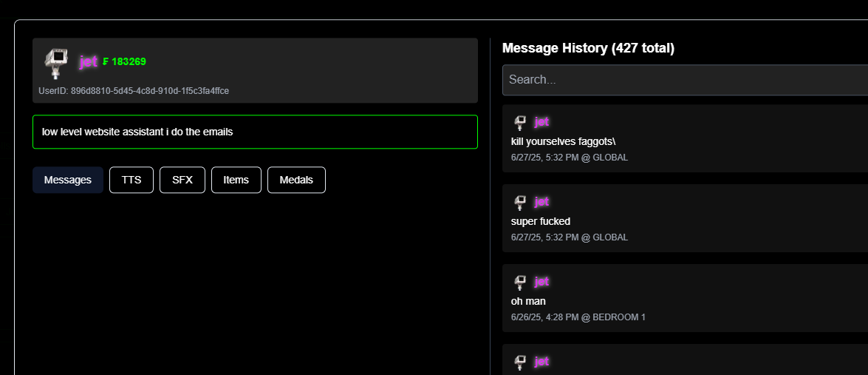Click the 6/26/25, 4:28 PM @ BEDROOM 1 timestamp
Viewport: 868px width, 375px height.
point(578,317)
